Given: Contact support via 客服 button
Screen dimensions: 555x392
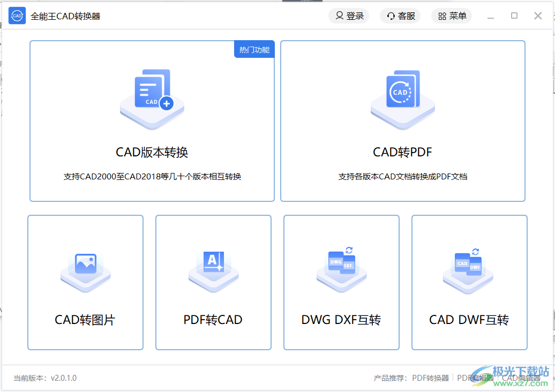Looking at the screenshot, I should pyautogui.click(x=400, y=16).
